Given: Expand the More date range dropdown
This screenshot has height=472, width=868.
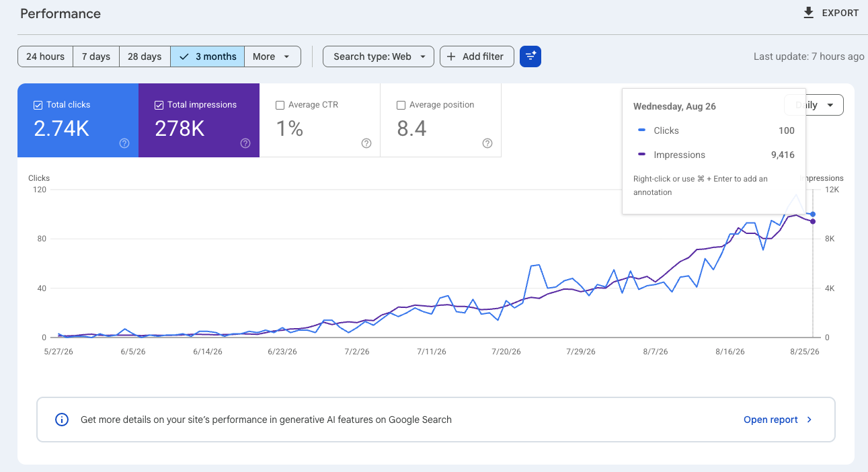Looking at the screenshot, I should pos(272,56).
